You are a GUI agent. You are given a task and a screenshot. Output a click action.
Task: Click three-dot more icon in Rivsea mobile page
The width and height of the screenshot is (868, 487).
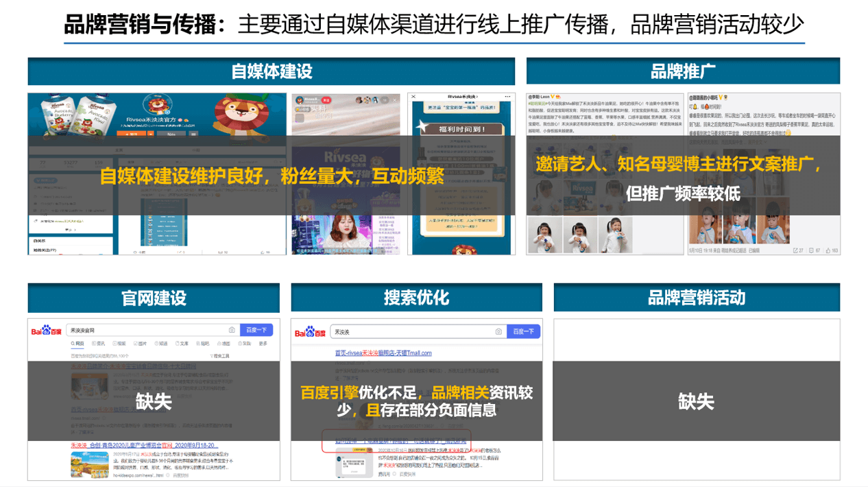508,97
